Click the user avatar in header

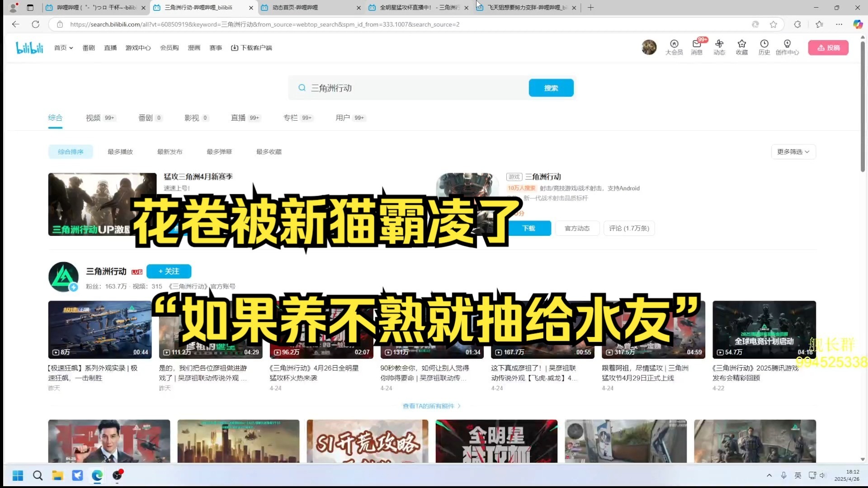click(x=649, y=47)
